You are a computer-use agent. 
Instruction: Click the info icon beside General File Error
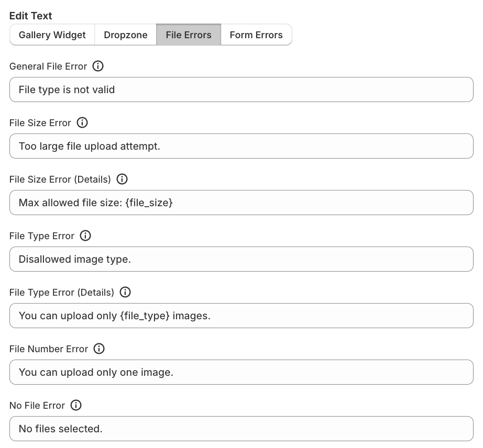[98, 66]
